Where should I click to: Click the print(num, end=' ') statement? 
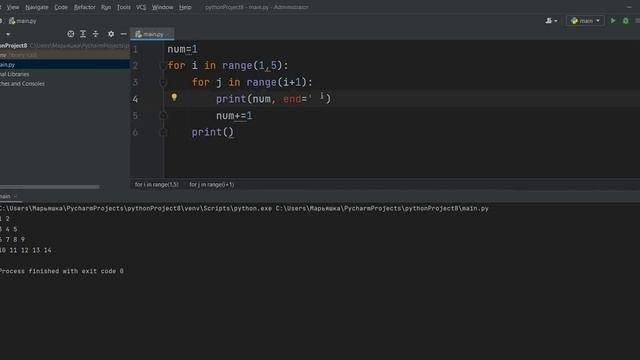coord(273,99)
